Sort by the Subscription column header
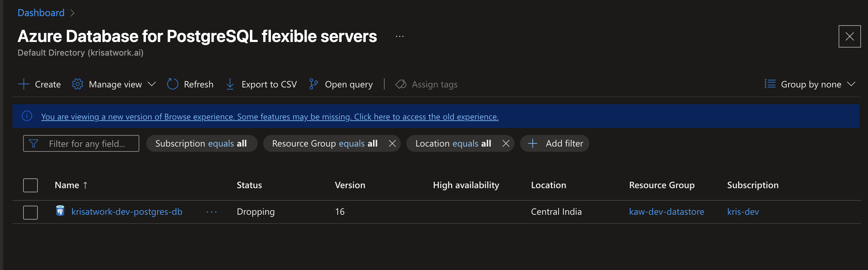The height and width of the screenshot is (270, 868). (x=753, y=185)
